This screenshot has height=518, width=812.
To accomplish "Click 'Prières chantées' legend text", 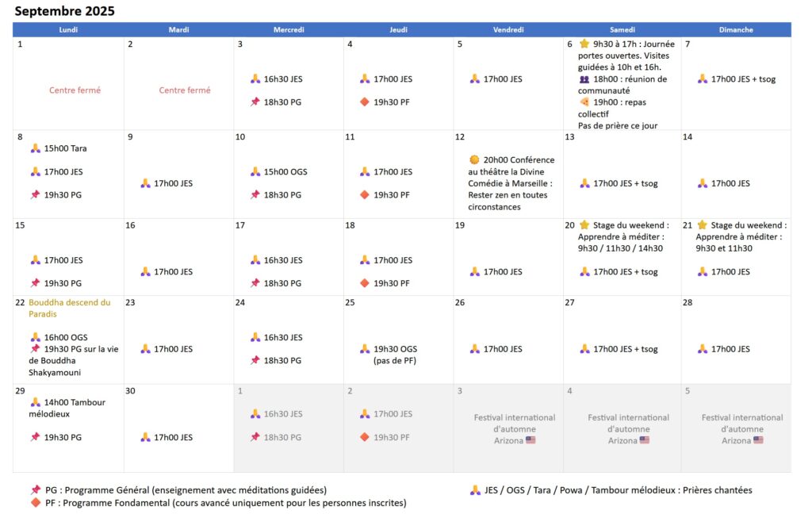I will tap(717, 489).
